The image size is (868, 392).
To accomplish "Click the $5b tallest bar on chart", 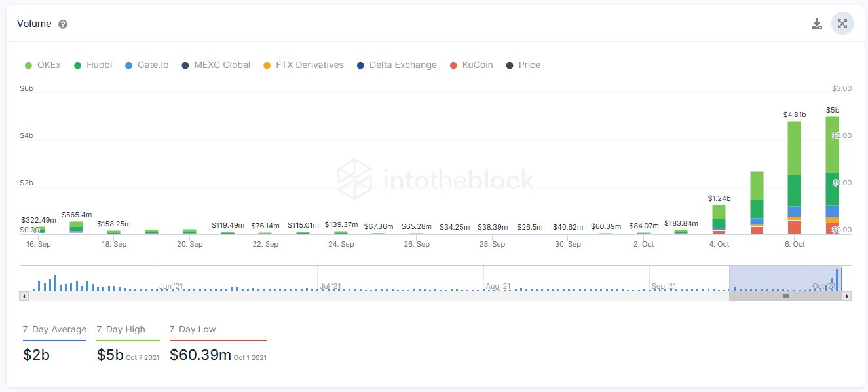I will tap(832, 175).
